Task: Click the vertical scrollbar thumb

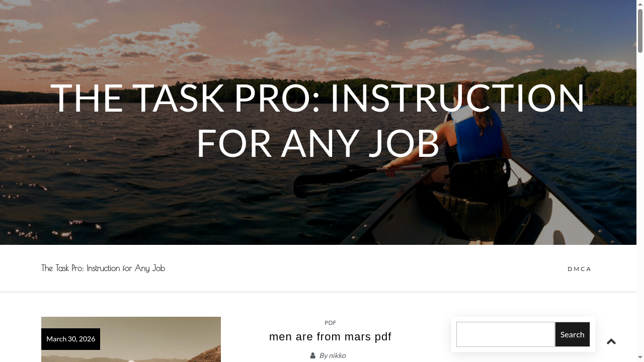Action: pyautogui.click(x=640, y=30)
